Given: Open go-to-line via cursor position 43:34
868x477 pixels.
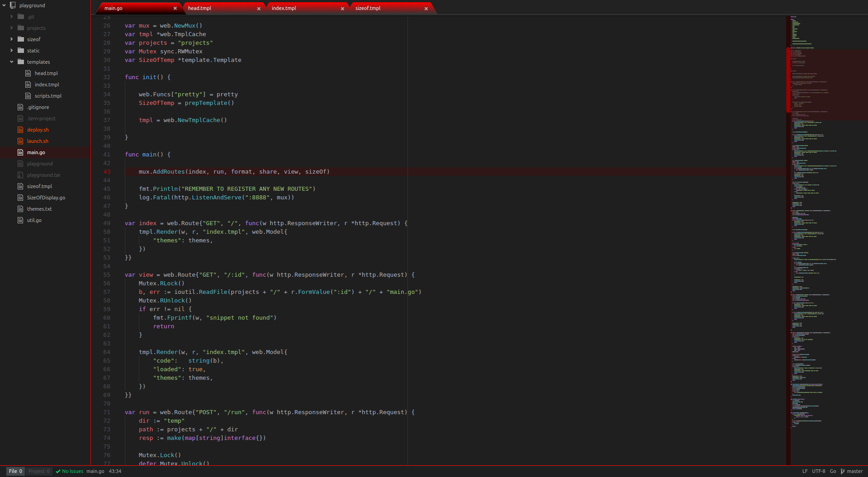Looking at the screenshot, I should pyautogui.click(x=115, y=471).
